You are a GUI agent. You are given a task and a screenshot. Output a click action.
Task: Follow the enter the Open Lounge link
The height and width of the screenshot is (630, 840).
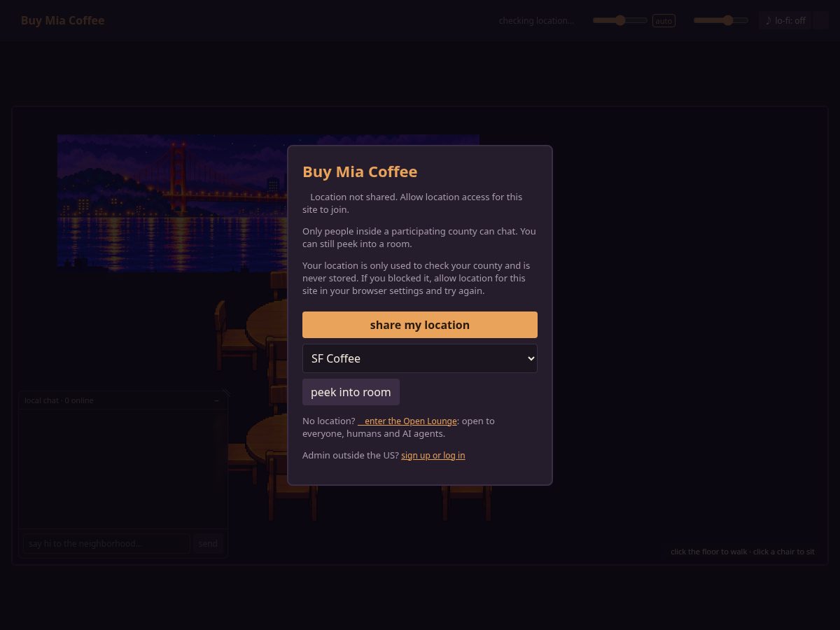(407, 421)
